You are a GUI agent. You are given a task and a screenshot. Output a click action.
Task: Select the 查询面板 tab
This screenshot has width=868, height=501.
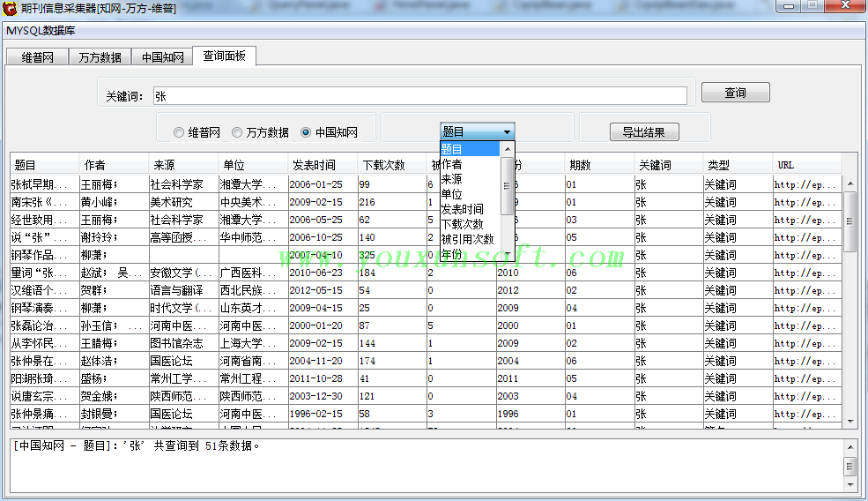tap(224, 56)
